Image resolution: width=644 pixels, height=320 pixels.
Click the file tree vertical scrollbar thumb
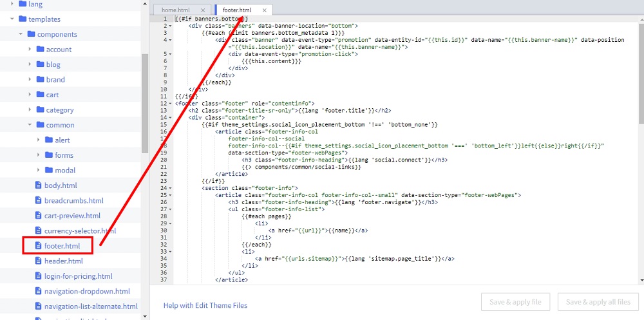click(145, 102)
